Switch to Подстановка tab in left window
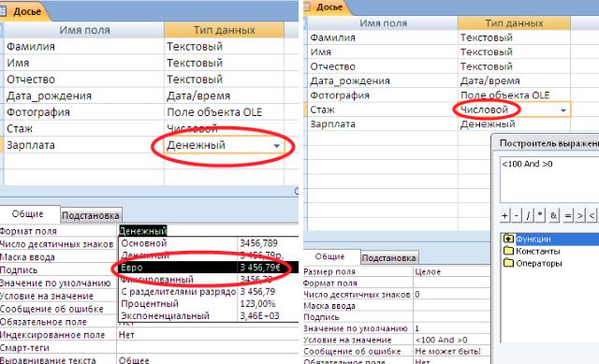599x364 pixels. click(x=91, y=216)
